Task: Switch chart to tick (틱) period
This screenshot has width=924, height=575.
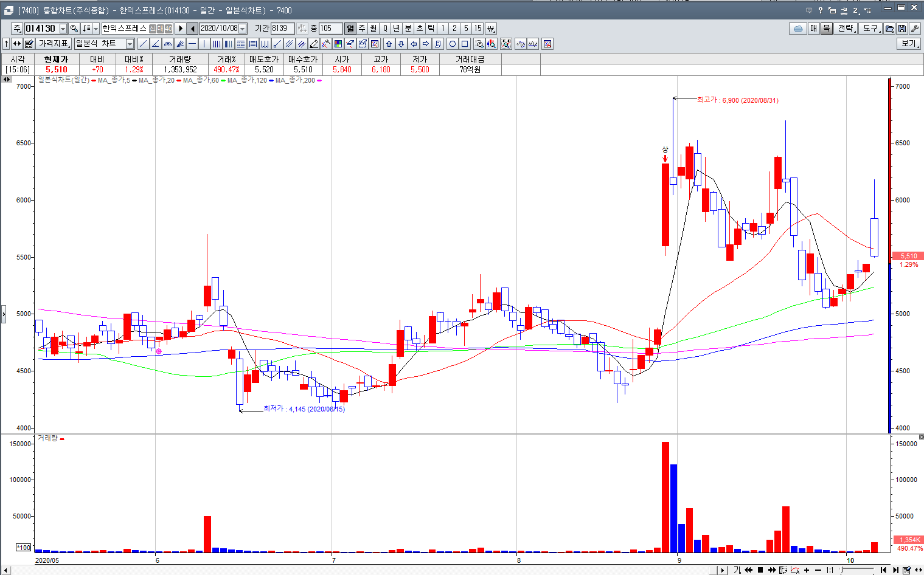Action: click(x=431, y=29)
